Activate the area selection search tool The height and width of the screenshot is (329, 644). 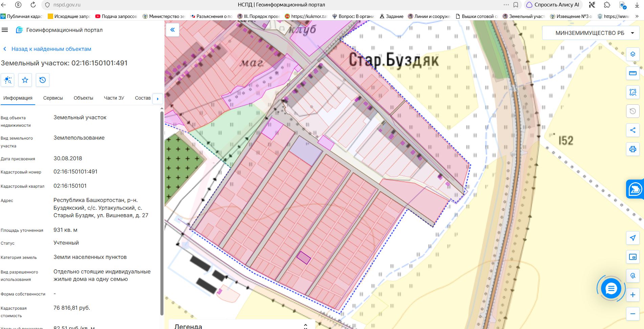[x=632, y=92]
